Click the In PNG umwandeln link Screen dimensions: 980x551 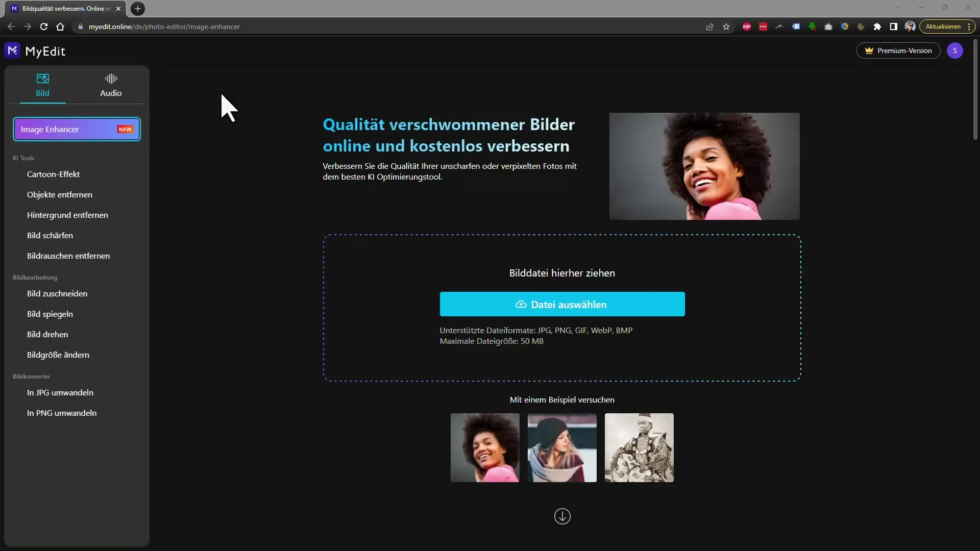pos(61,412)
